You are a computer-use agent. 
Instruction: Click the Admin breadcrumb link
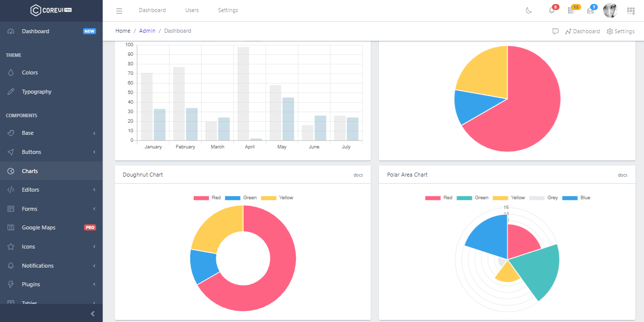147,31
